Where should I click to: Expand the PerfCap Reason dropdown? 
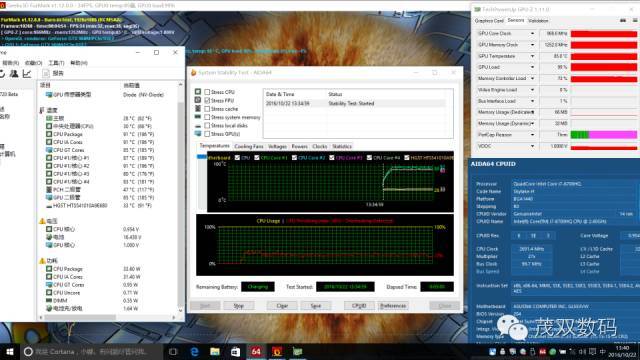click(532, 135)
